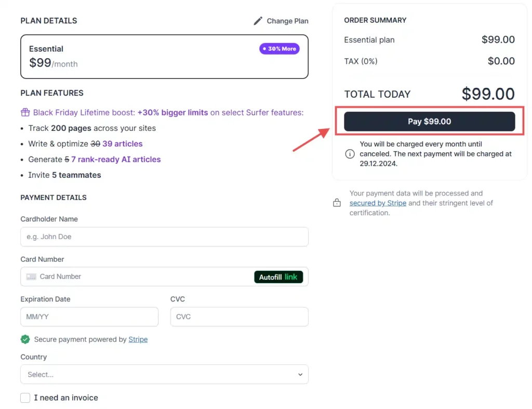532x409 pixels.
Task: Click the chevron on the Country selector
Action: point(300,374)
